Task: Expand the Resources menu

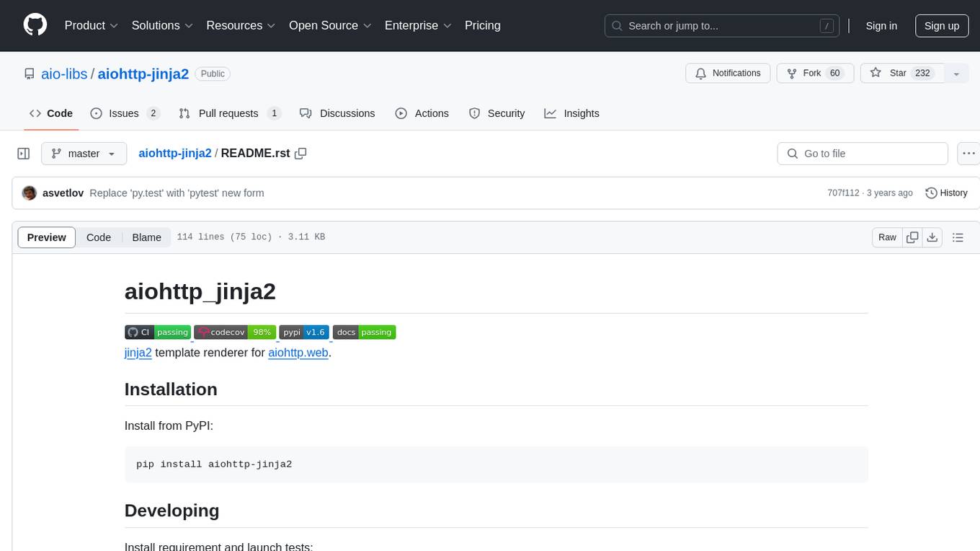Action: tap(241, 25)
